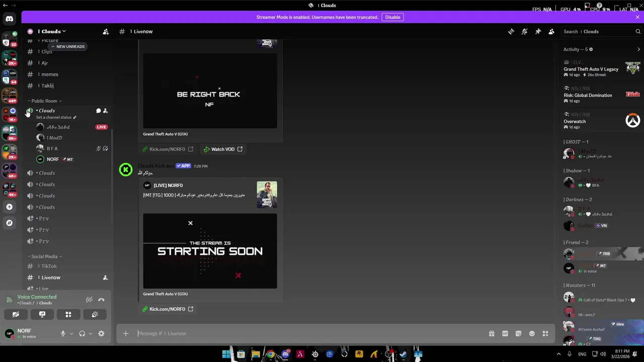Open User Settings gear
Image resolution: width=644 pixels, height=362 pixels.
101,333
